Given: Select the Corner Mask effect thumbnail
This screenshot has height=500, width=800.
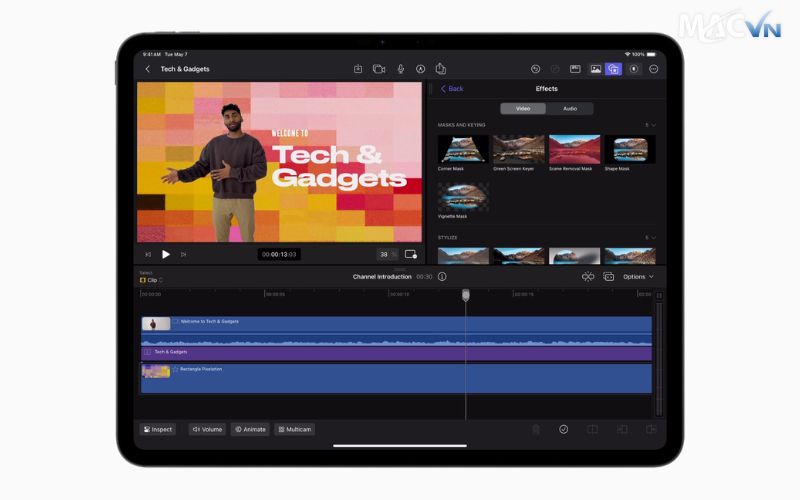Looking at the screenshot, I should [x=463, y=149].
